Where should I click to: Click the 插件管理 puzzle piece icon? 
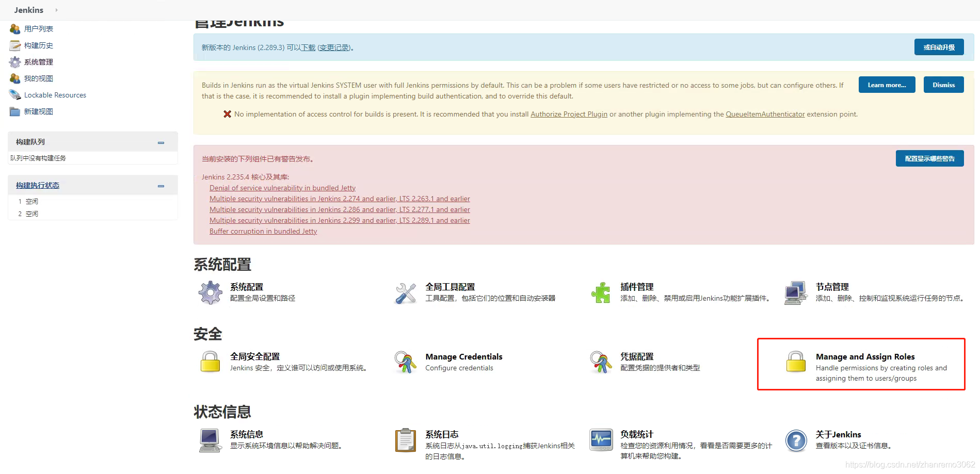(x=601, y=292)
